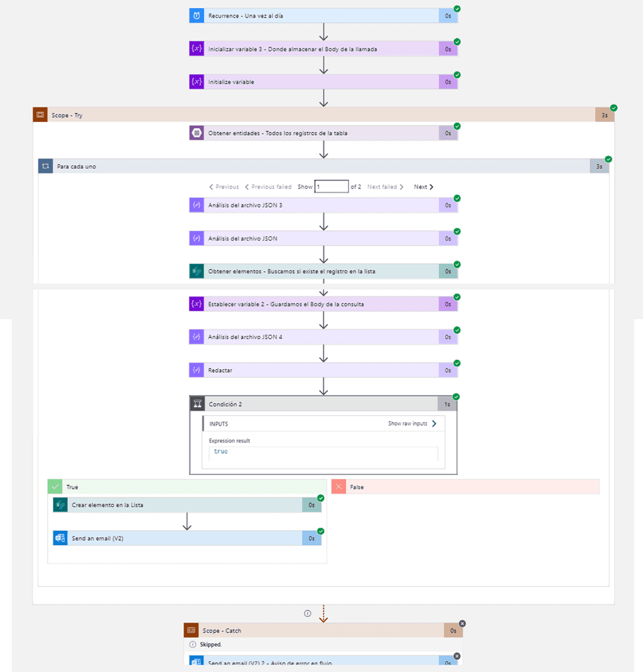Screen dimensions: 643x672
Task: Click the iteration number input field
Action: pyautogui.click(x=332, y=187)
